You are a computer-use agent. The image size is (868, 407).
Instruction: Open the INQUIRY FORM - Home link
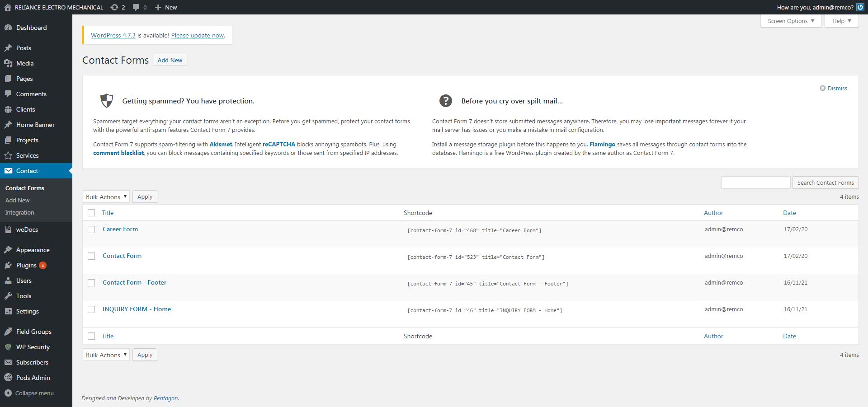137,309
